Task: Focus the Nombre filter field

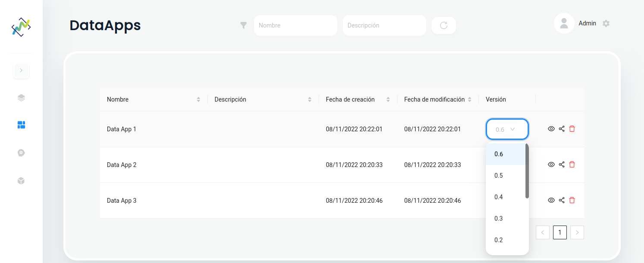Action: [x=296, y=25]
